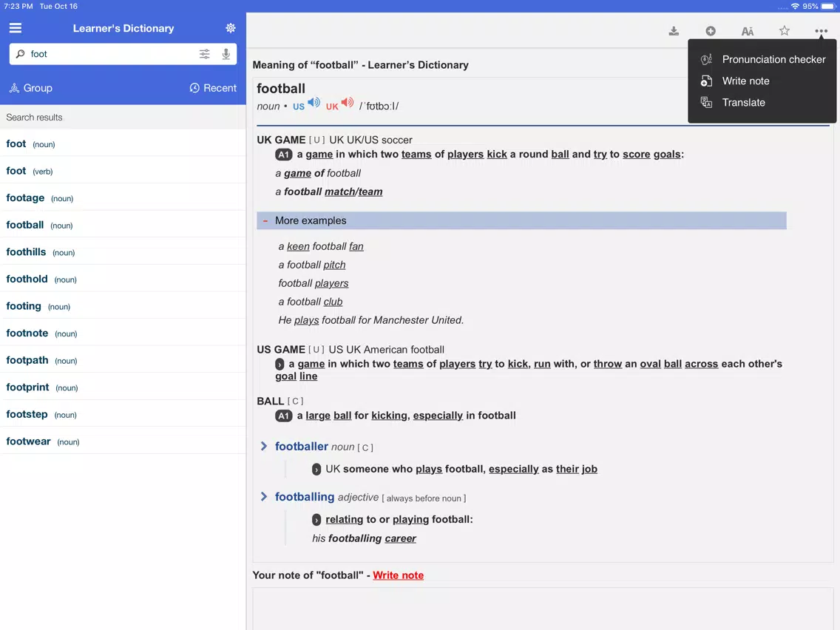
Task: Follow the footballing headword link
Action: click(305, 497)
